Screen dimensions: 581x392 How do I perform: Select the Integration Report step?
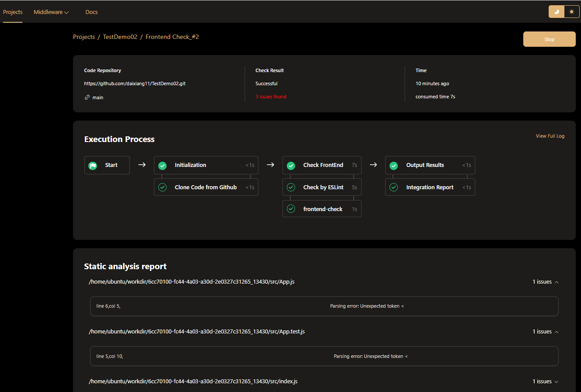click(x=430, y=187)
